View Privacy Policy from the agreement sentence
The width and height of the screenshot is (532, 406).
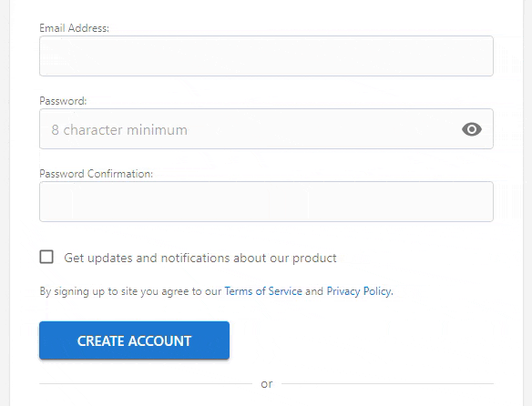359,291
